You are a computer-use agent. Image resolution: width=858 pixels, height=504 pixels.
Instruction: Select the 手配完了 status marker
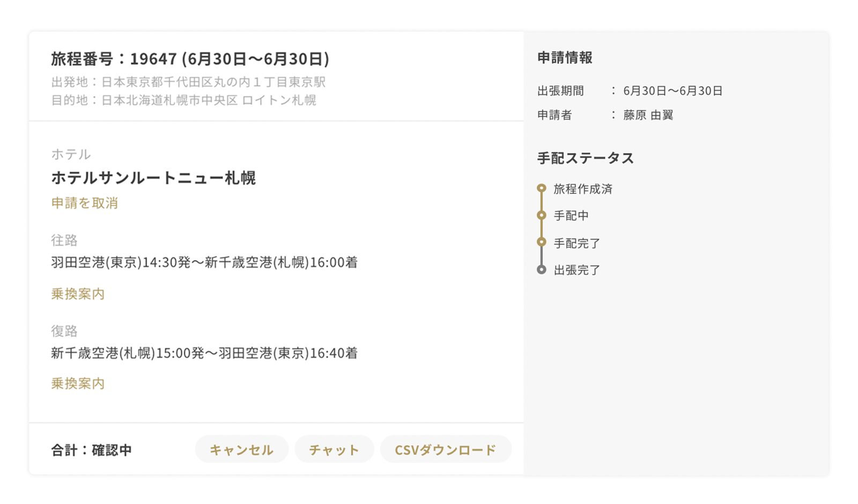(x=542, y=242)
